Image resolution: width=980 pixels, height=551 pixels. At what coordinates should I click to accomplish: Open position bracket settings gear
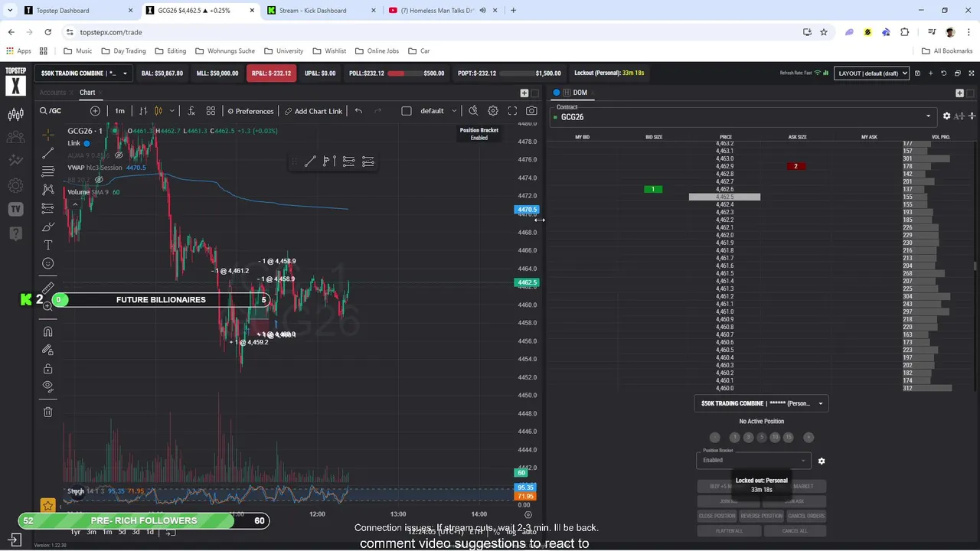pos(822,461)
